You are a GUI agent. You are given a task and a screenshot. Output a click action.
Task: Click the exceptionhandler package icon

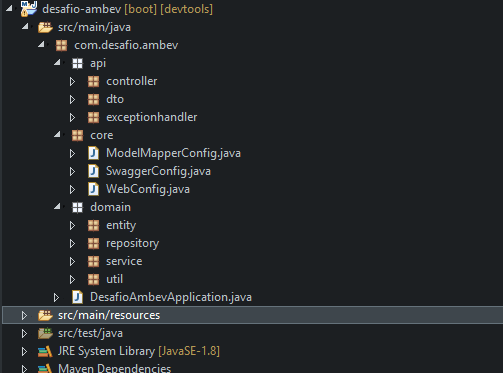point(93,117)
